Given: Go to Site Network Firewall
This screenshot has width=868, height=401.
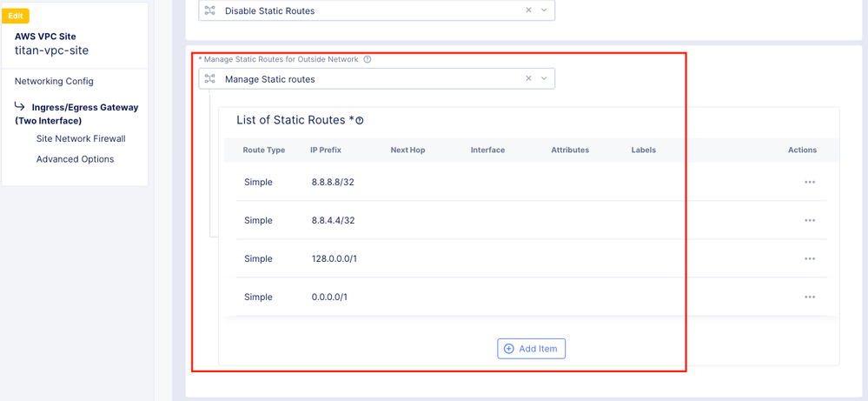Looking at the screenshot, I should point(81,138).
